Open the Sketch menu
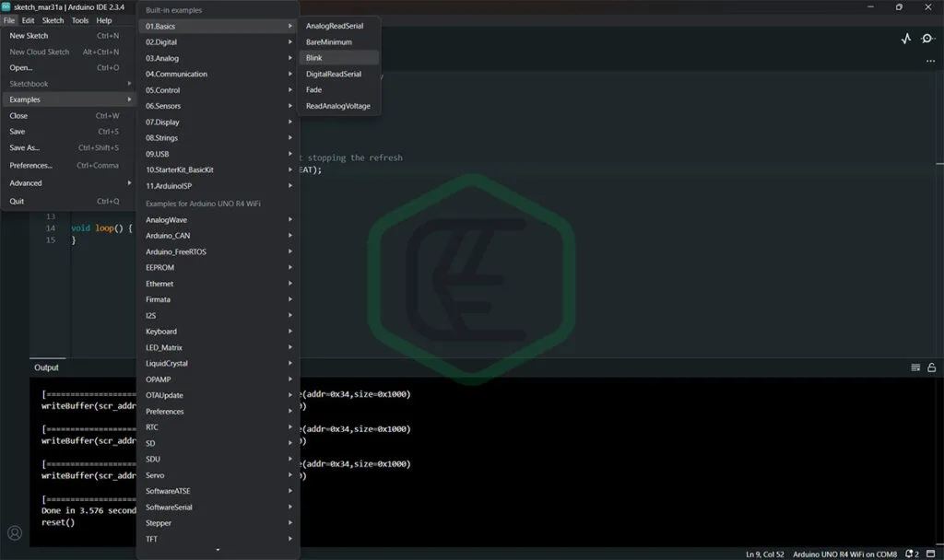 click(53, 20)
